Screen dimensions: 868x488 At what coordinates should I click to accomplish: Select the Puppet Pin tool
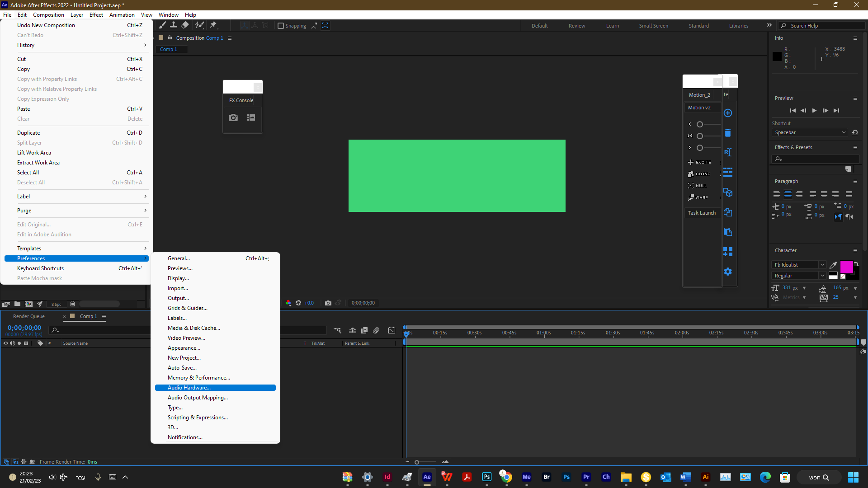(x=213, y=25)
